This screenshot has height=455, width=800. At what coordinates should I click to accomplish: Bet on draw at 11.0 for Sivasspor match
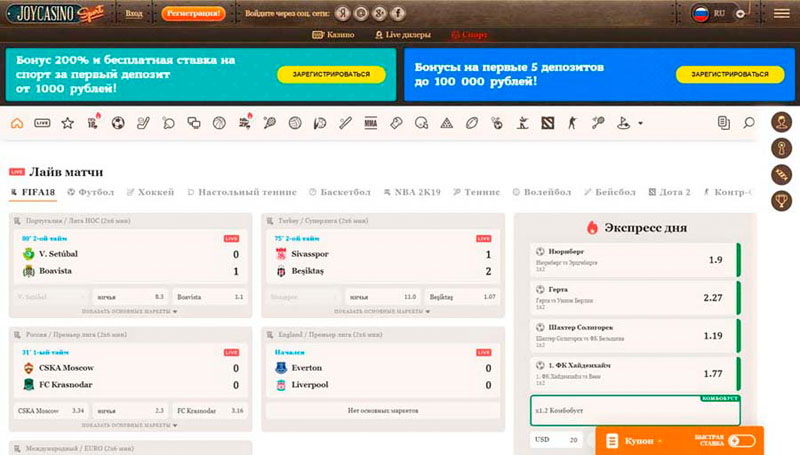tap(383, 297)
